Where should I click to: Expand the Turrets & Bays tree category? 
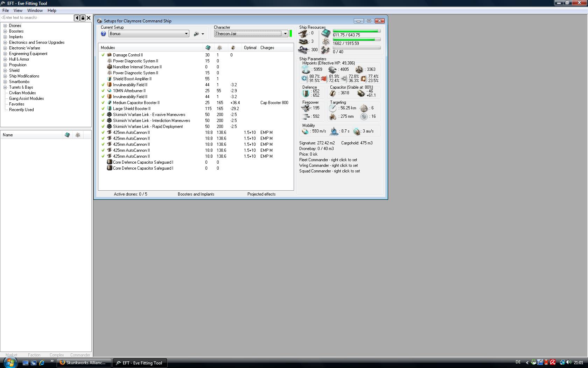pyautogui.click(x=5, y=87)
